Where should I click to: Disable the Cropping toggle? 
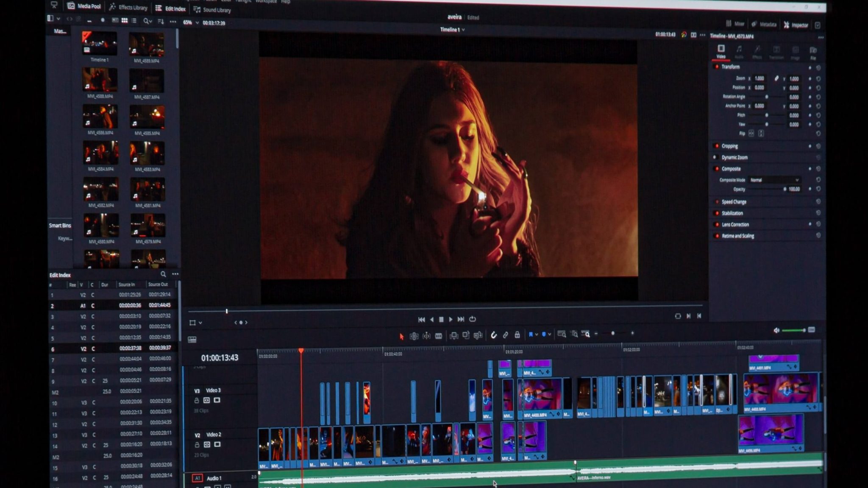pyautogui.click(x=717, y=146)
